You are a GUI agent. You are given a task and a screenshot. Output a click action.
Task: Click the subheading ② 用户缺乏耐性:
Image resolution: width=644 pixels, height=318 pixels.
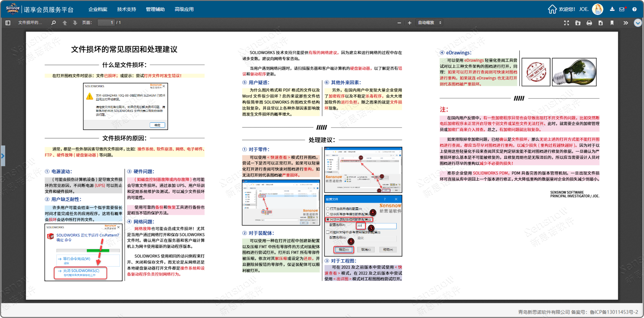click(63, 200)
